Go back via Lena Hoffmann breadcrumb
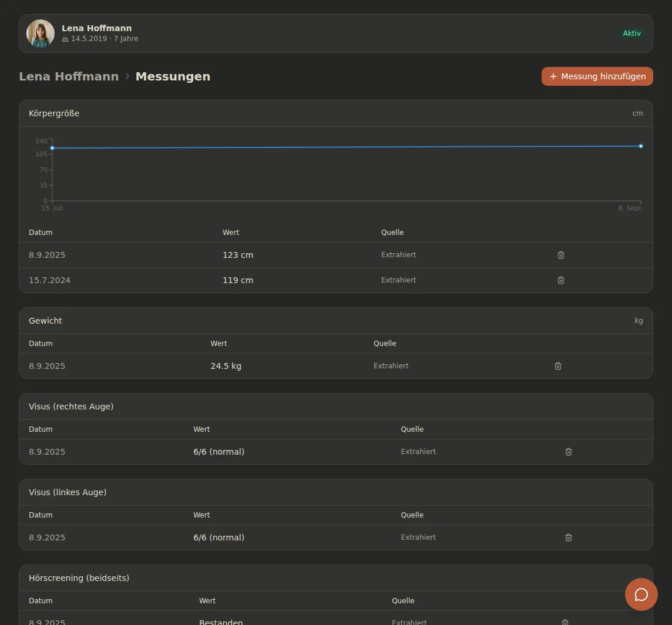The image size is (672, 625). [69, 76]
